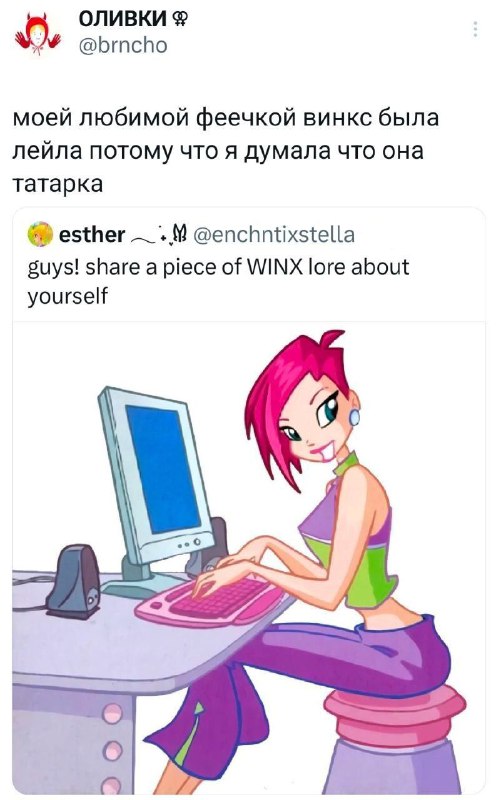Viewport: 496px width, 800px height.
Task: Open the @enchntixstella handle
Action: point(275,235)
